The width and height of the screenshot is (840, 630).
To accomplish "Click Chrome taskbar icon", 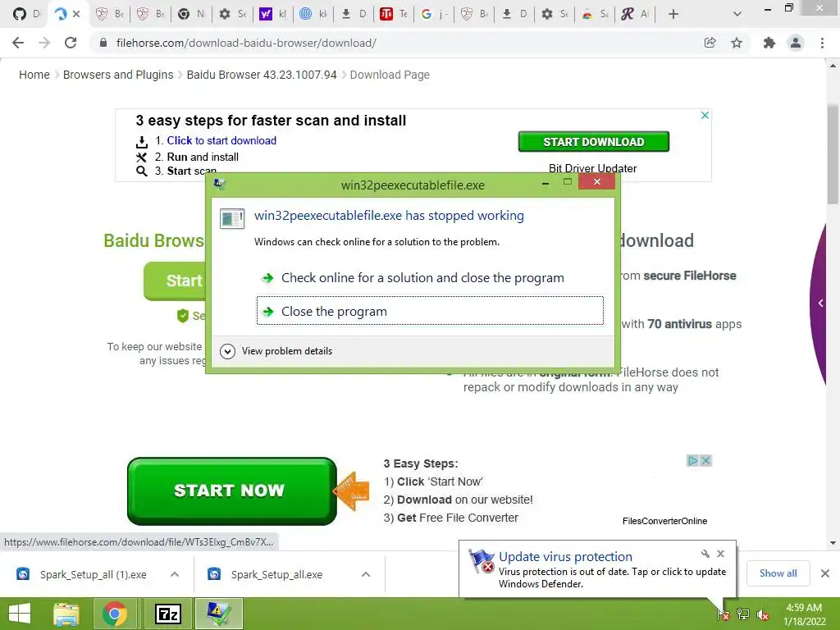I will (115, 614).
